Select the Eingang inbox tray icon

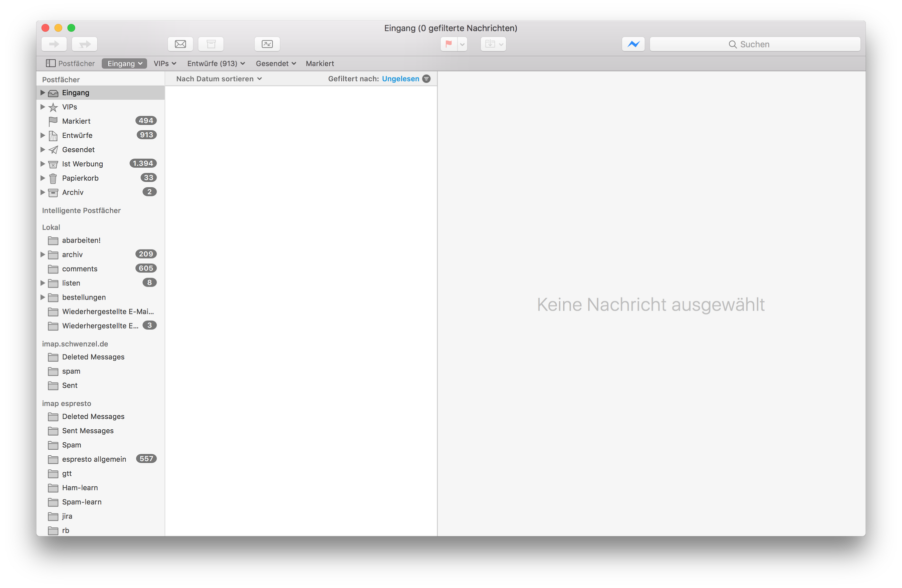coord(53,93)
